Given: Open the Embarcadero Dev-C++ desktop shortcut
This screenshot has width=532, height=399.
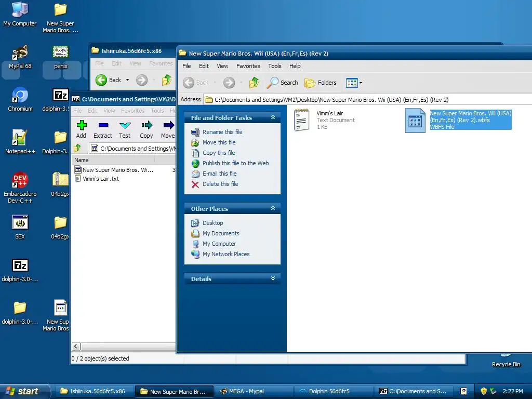Looking at the screenshot, I should [x=20, y=188].
